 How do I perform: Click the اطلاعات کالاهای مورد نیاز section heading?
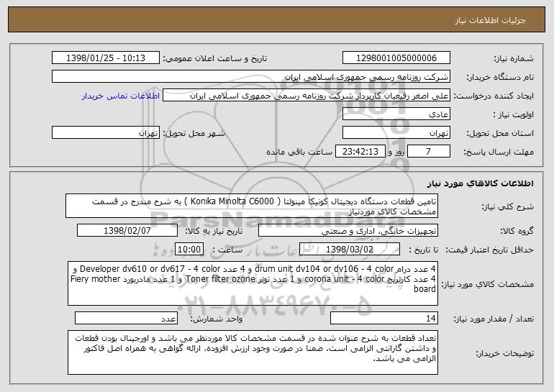(480, 183)
